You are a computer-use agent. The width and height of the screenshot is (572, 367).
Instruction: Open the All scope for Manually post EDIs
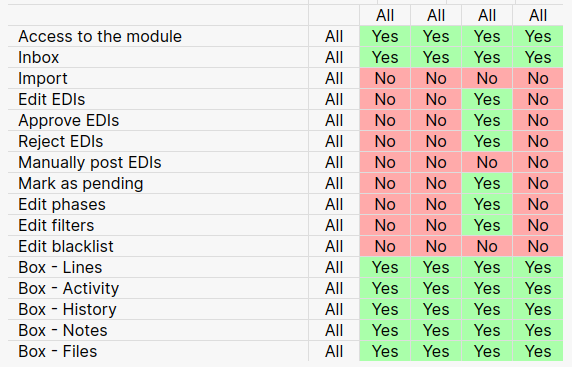334,162
